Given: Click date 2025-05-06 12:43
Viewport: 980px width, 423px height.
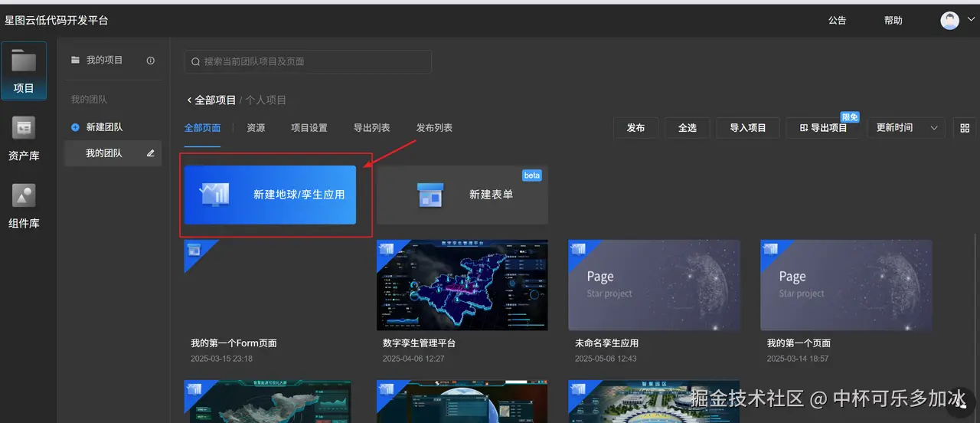Looking at the screenshot, I should 606,359.
